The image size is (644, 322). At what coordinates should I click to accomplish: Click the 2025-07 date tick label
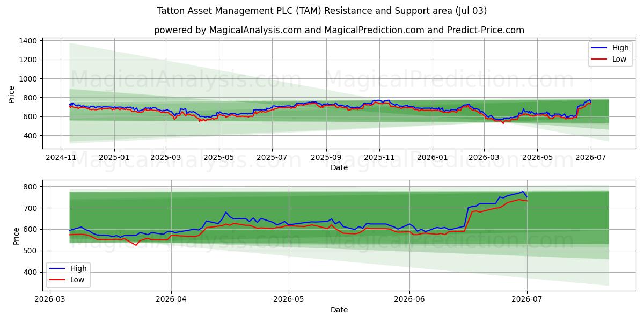point(272,158)
